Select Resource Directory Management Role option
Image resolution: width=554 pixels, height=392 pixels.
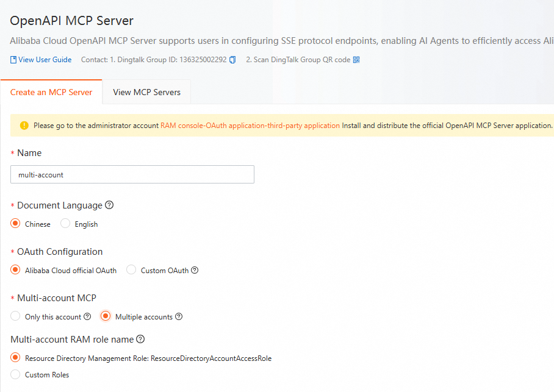pos(15,358)
